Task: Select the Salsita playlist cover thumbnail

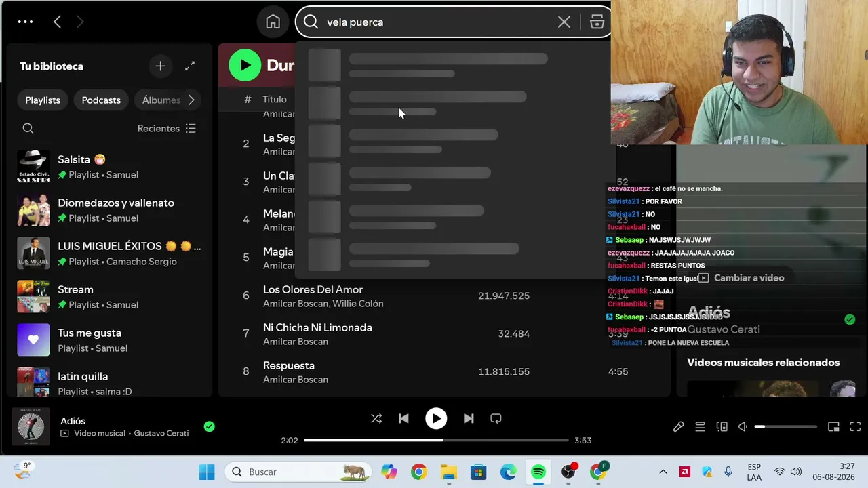Action: [x=33, y=167]
